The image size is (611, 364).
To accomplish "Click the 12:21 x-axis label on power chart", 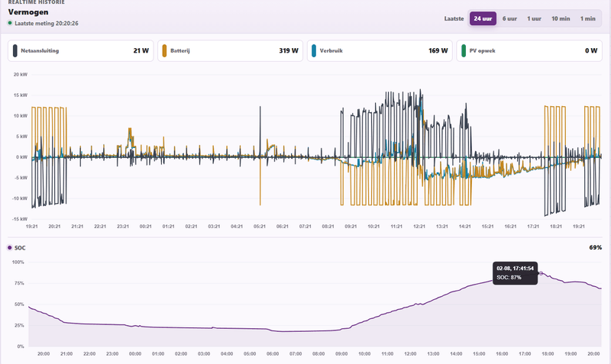I will pos(419,226).
